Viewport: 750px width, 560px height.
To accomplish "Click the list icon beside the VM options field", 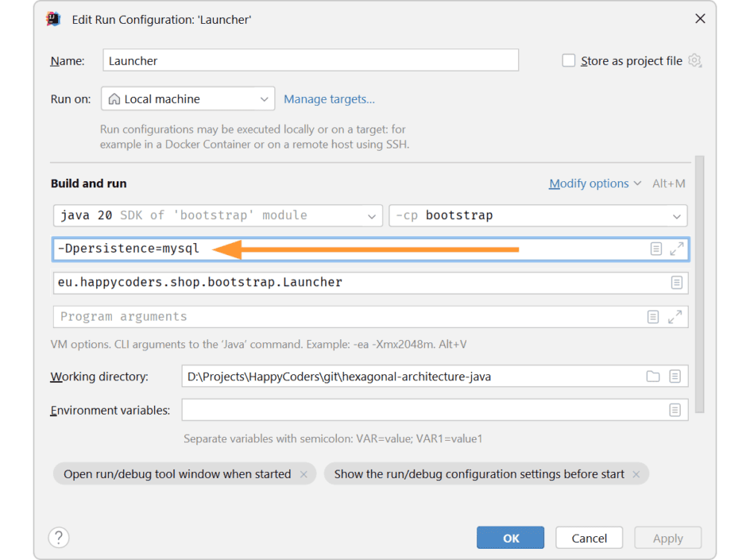I will click(x=655, y=249).
